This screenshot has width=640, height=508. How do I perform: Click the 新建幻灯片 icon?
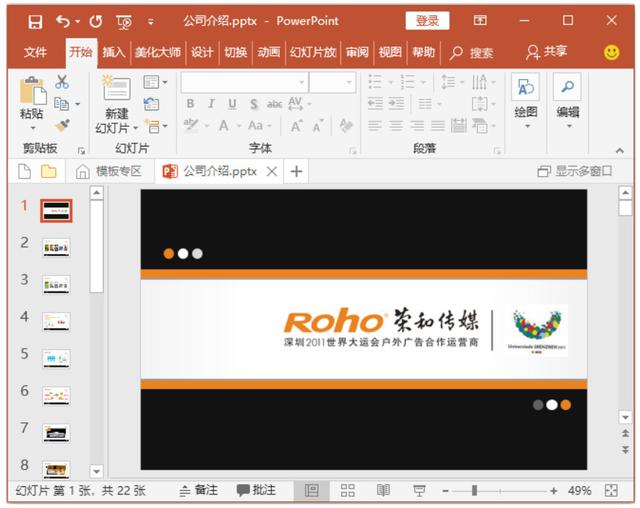(x=116, y=87)
